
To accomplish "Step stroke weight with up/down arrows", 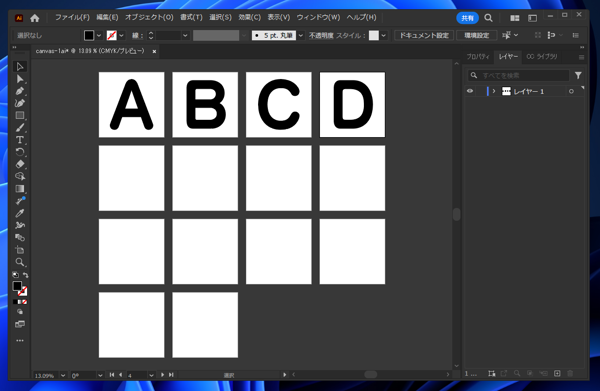I will (151, 36).
